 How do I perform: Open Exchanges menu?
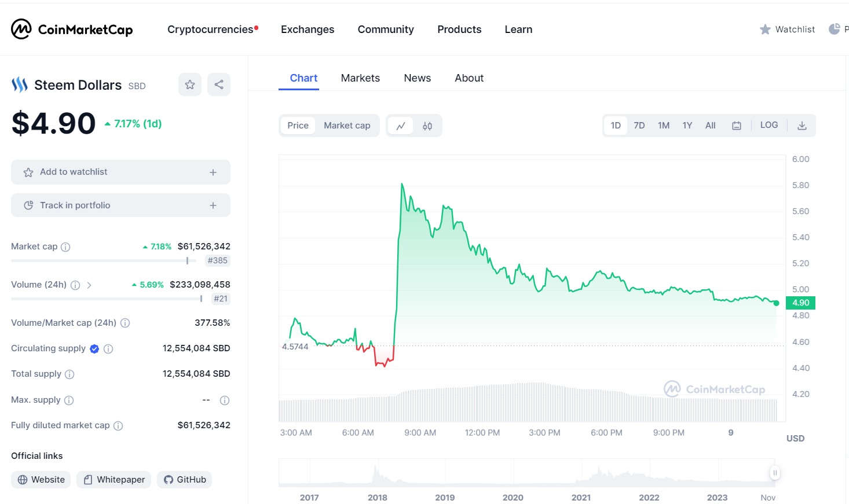[308, 30]
